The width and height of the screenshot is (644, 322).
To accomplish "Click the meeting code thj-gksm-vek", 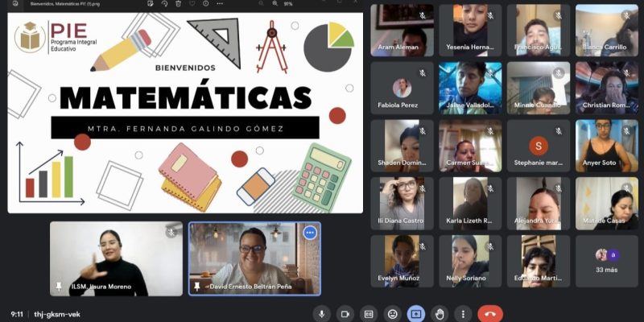I will [x=57, y=313].
